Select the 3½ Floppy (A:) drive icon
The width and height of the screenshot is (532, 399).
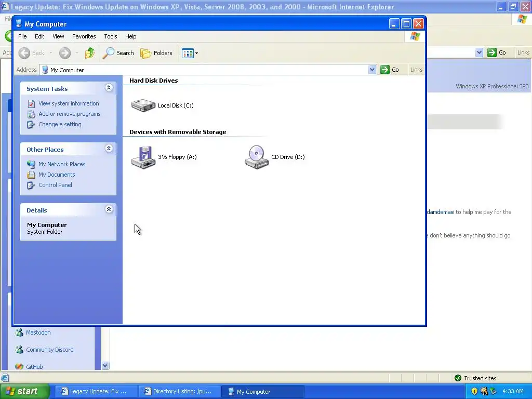pos(143,157)
